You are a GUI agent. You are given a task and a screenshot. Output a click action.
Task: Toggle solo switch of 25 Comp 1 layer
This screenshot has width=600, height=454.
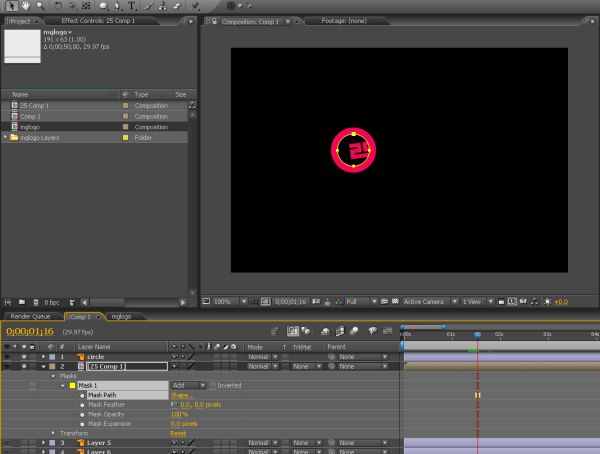(24, 366)
